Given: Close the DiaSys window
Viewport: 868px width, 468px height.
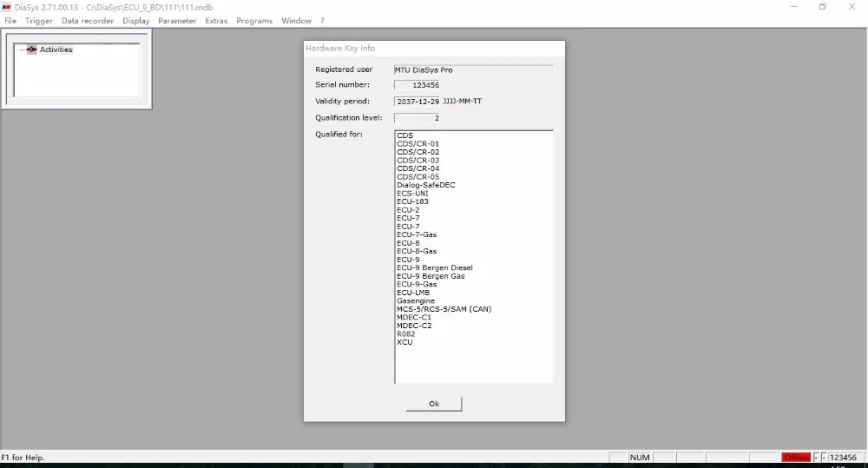Looking at the screenshot, I should click(852, 7).
